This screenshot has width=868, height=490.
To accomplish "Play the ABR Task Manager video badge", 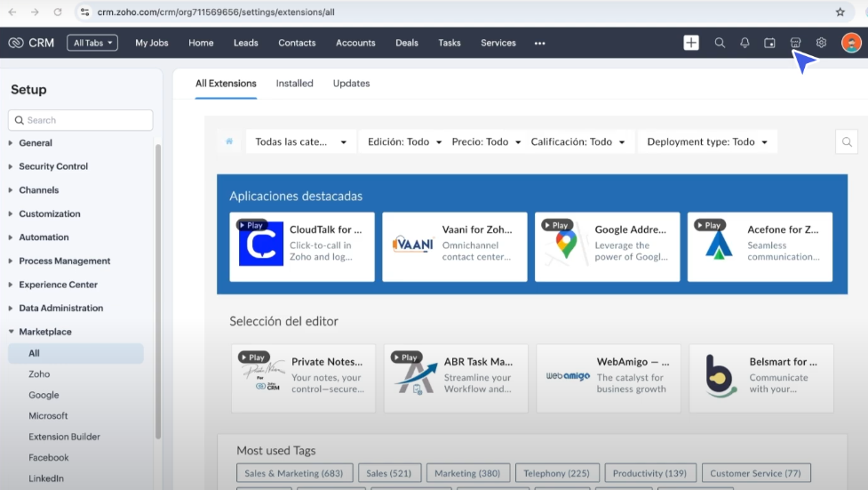I will click(406, 357).
